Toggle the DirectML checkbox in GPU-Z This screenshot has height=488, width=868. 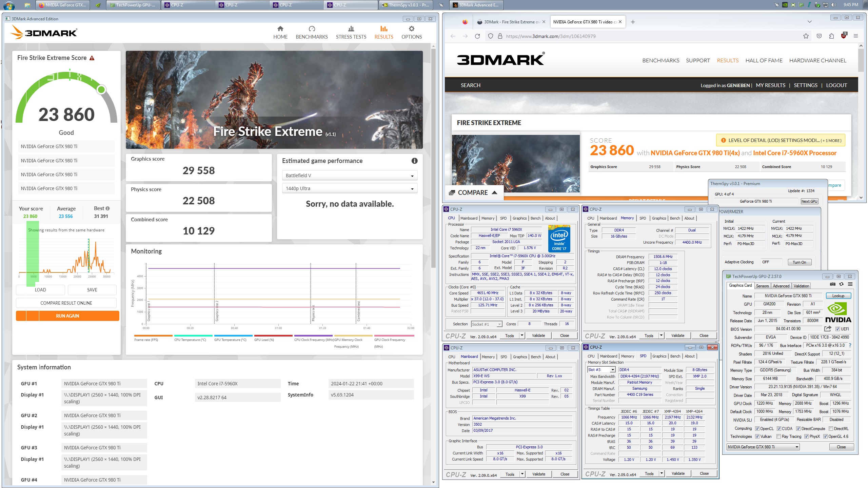pos(831,429)
